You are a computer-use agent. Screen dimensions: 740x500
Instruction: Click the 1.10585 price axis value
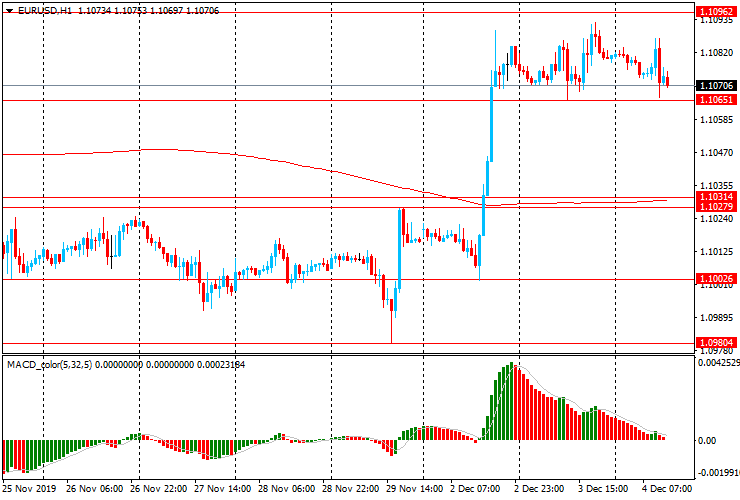(717, 119)
